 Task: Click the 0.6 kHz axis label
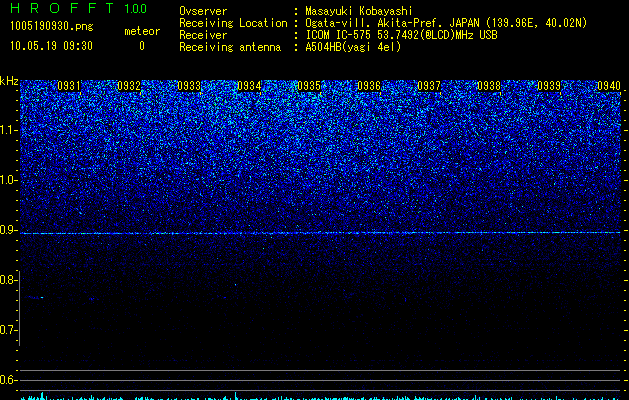coord(7,380)
